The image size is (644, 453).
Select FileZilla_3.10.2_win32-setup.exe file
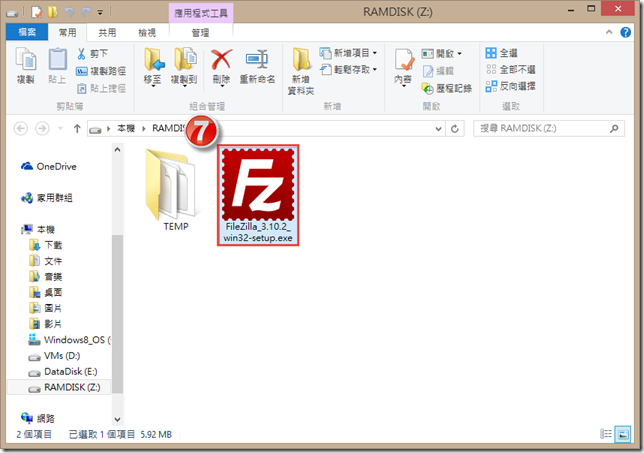258,195
